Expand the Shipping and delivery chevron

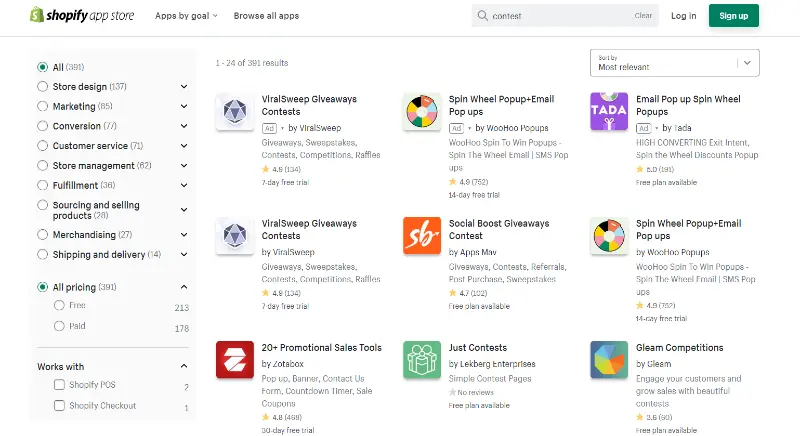coord(184,254)
